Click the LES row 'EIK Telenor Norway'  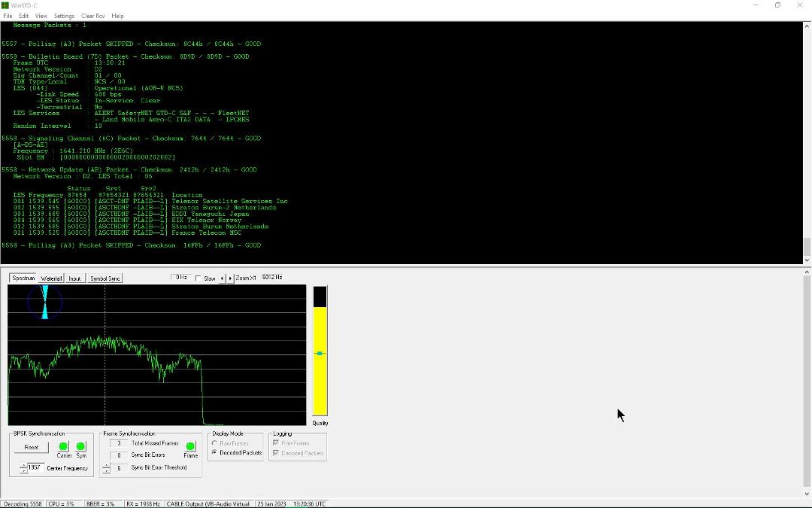coord(127,220)
